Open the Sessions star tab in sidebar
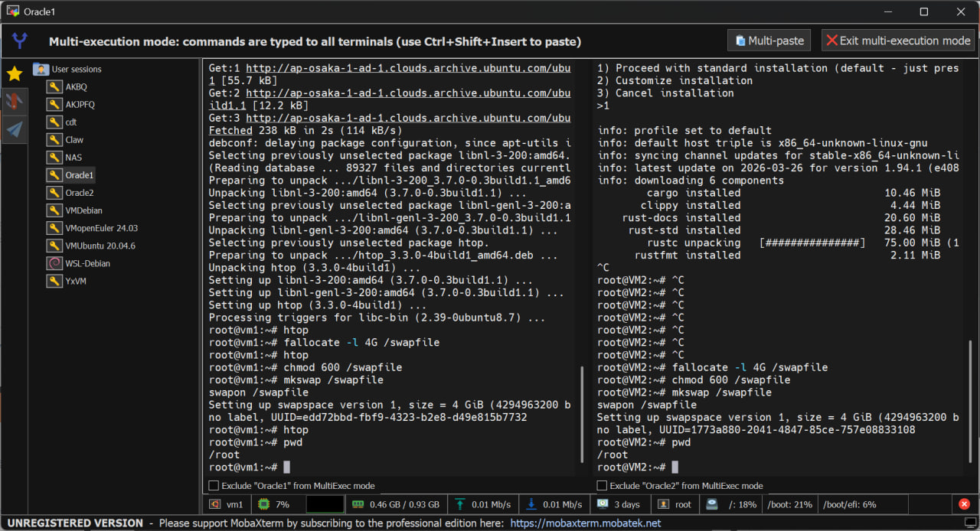980x531 pixels. pyautogui.click(x=14, y=73)
